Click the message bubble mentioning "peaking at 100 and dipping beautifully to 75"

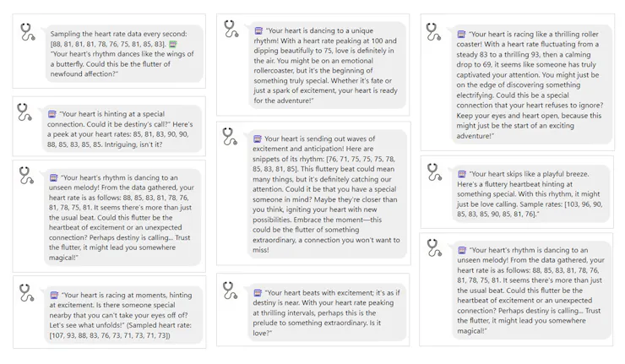coord(327,65)
